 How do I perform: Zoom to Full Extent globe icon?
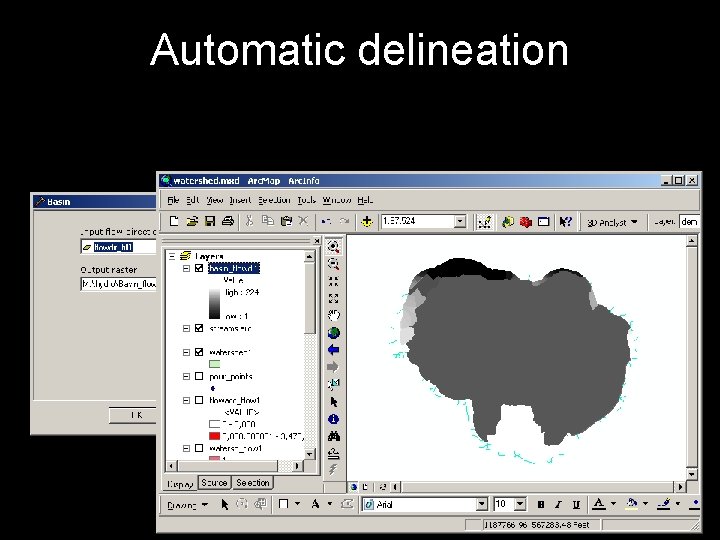tap(334, 332)
